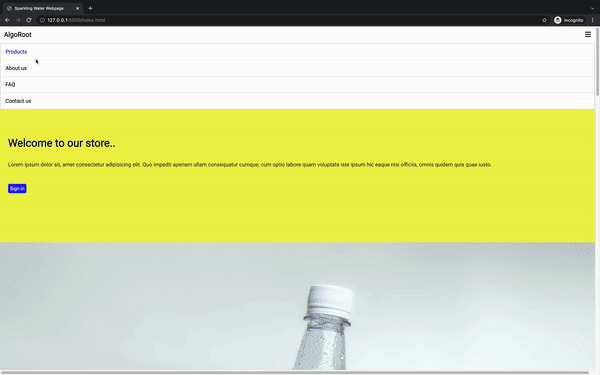
Task: Open the FAQ menu link
Action: 10,85
